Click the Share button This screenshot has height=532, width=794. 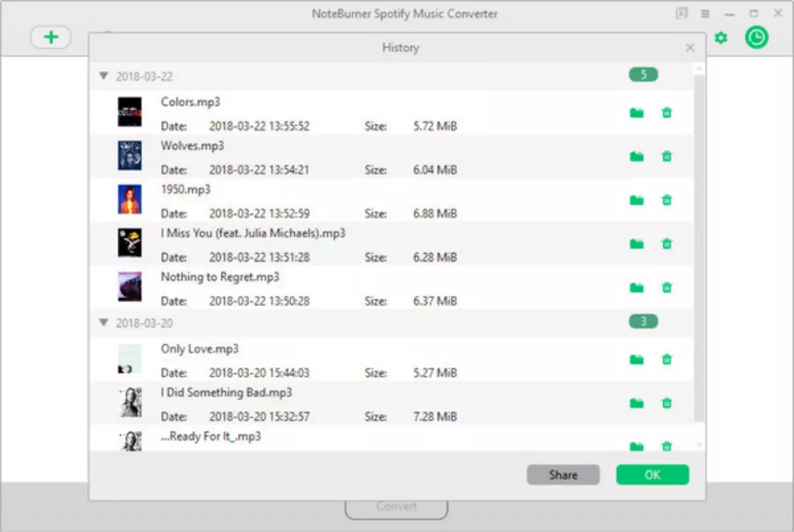pyautogui.click(x=563, y=475)
